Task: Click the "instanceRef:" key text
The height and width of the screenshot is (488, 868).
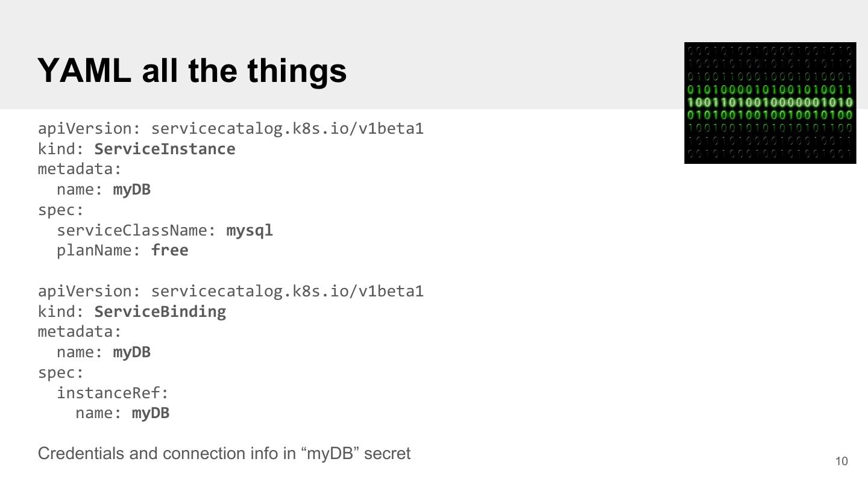Action: 113,393
